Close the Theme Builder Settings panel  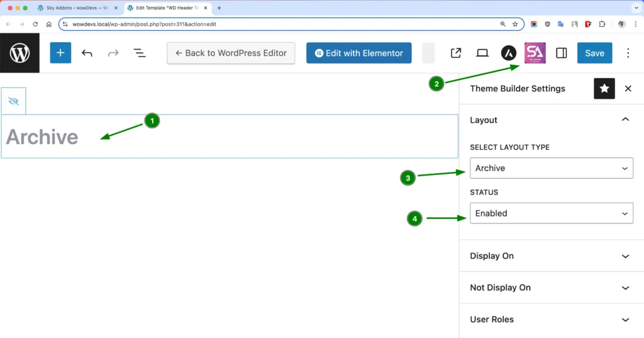tap(628, 88)
